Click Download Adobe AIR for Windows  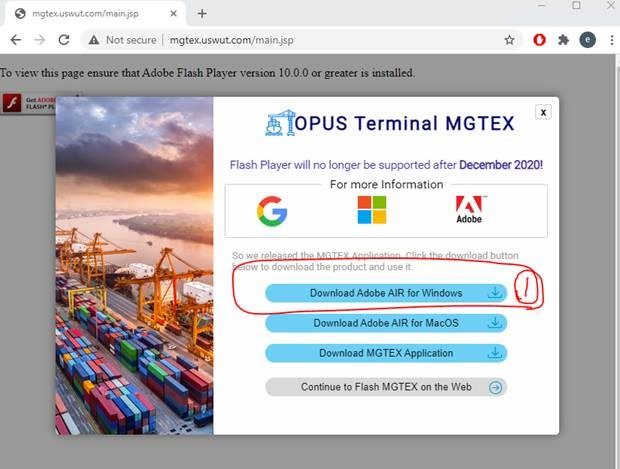coord(386,293)
